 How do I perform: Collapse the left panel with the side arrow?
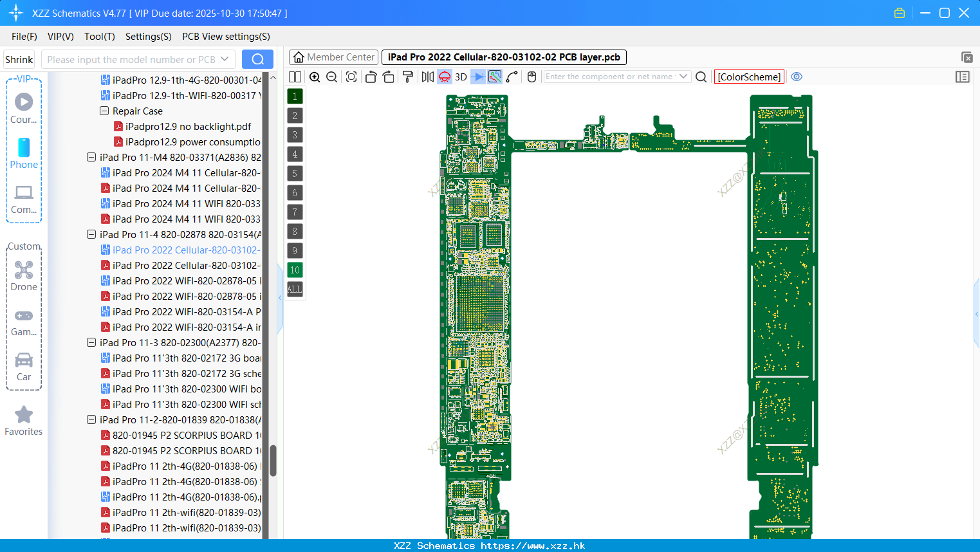tap(280, 298)
